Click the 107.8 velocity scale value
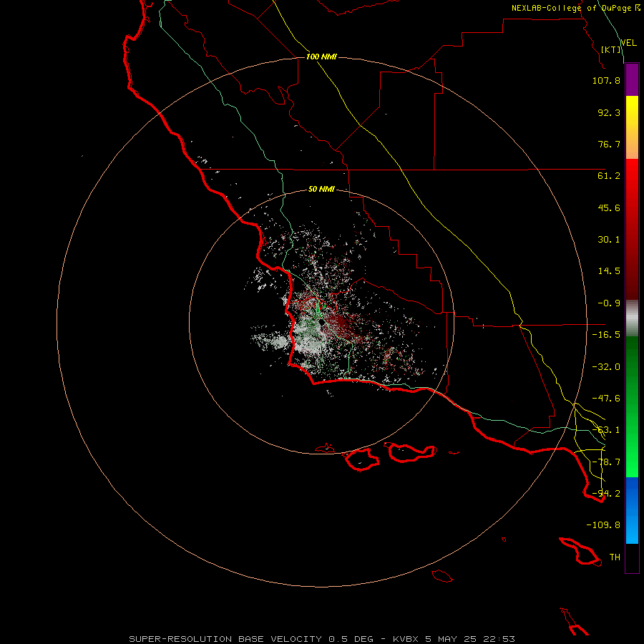644x644 pixels. coord(606,80)
